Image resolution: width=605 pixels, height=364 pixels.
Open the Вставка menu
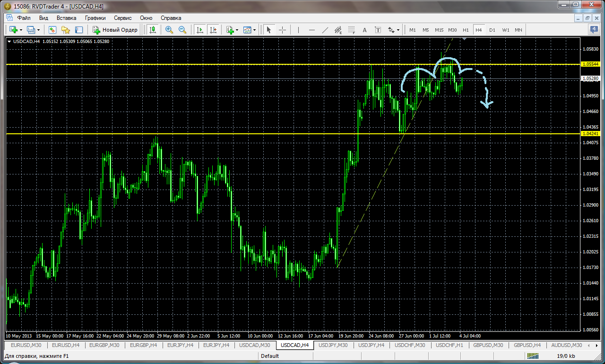(x=66, y=18)
